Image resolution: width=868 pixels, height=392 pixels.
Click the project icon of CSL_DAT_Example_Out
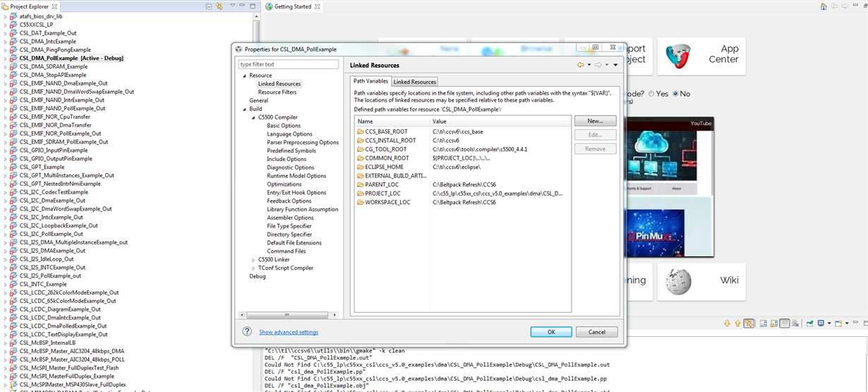[x=14, y=33]
